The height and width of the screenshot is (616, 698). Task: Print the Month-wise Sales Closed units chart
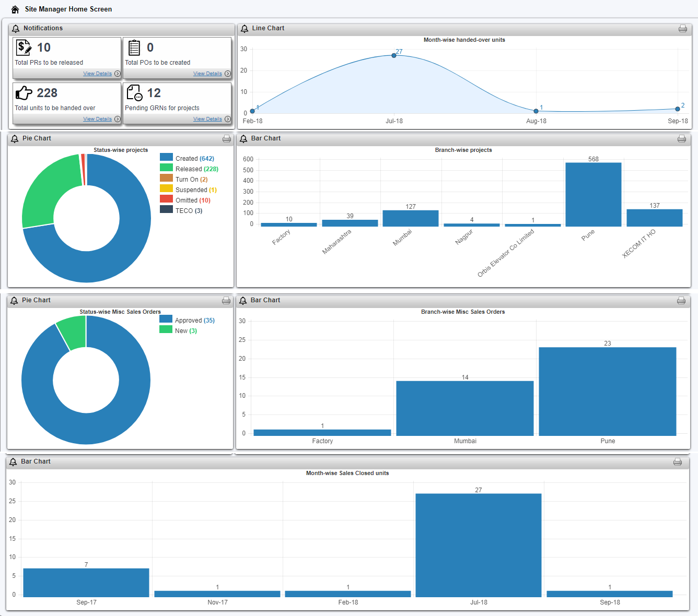[x=677, y=462]
